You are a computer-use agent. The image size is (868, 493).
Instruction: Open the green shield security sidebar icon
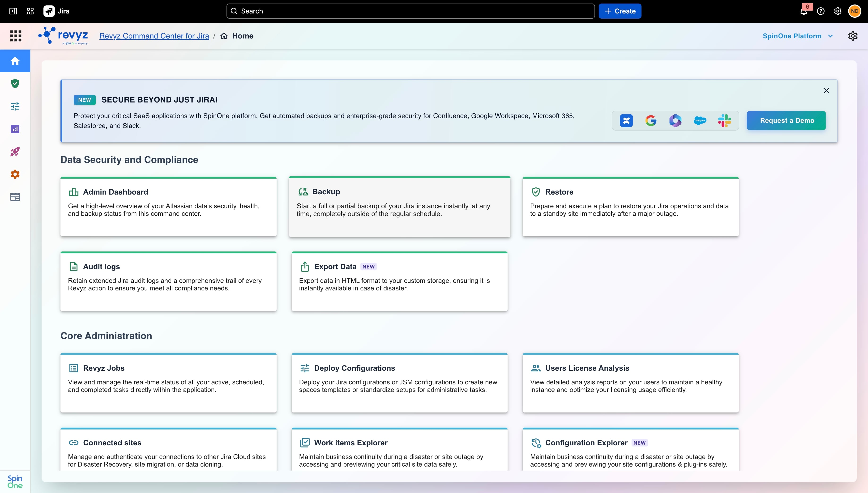[x=15, y=84]
